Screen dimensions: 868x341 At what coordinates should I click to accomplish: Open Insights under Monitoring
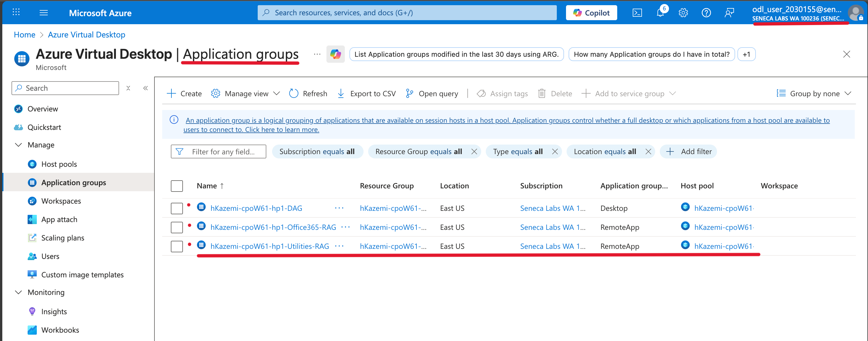(x=54, y=311)
